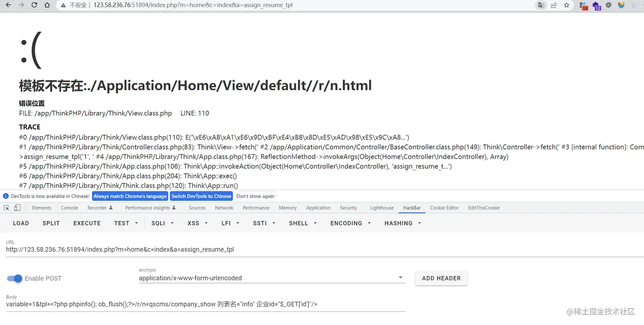
Task: Click HackBar SPLIT button
Action: tap(51, 223)
